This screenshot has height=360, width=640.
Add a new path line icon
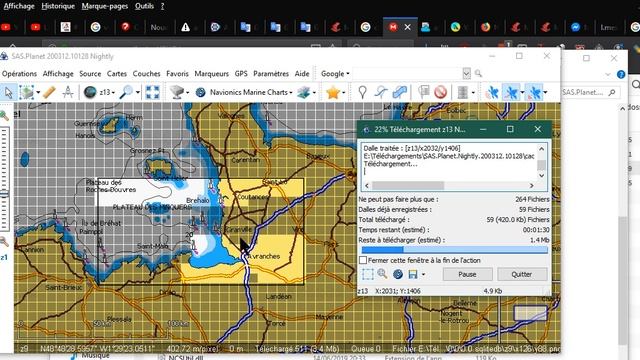[381, 92]
